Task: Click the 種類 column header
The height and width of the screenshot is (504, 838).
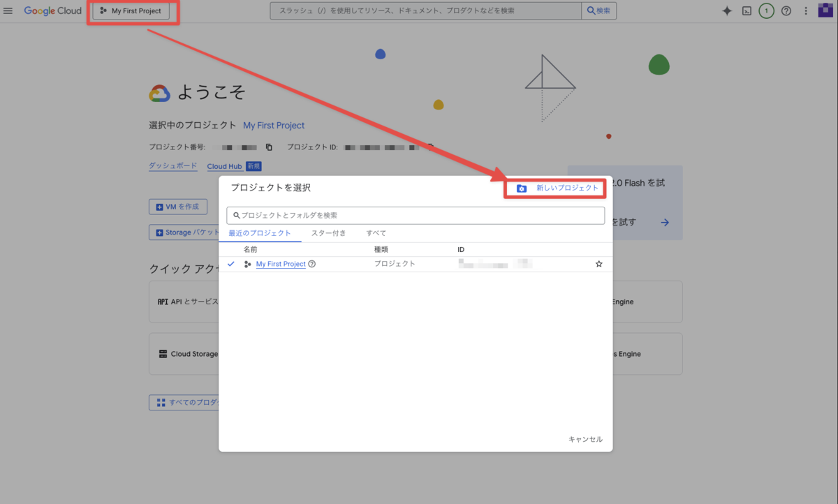Action: pyautogui.click(x=381, y=249)
